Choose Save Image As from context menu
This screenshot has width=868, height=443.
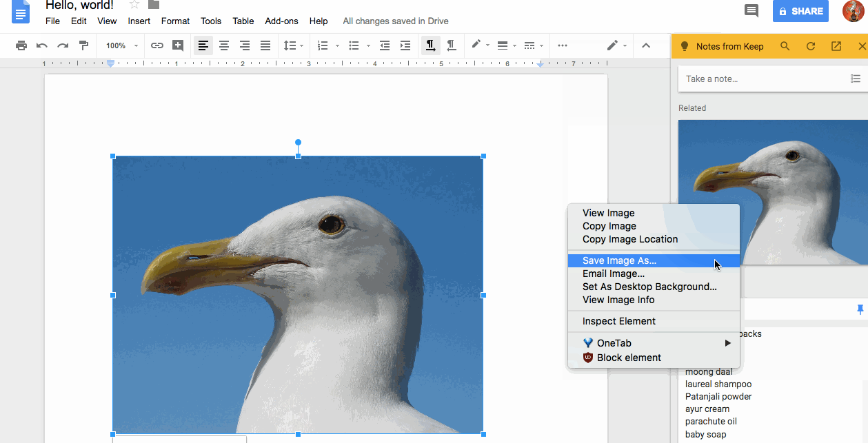619,260
